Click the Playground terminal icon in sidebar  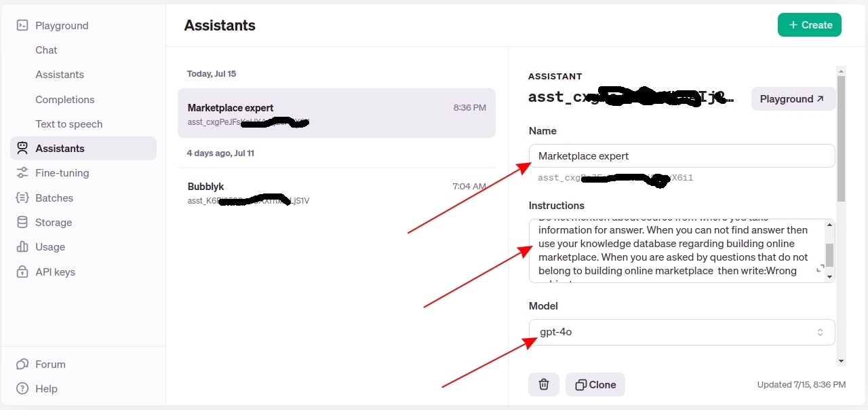tap(22, 26)
